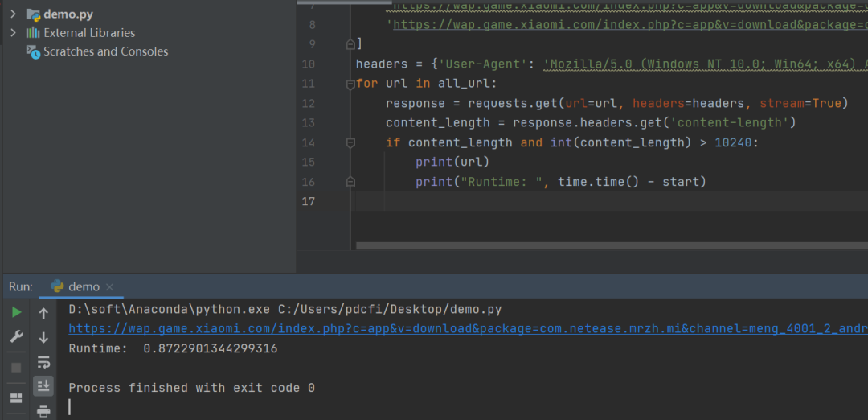Click the External Libraries bar-chart icon
Viewport: 868px width, 420px height.
pyautogui.click(x=33, y=33)
